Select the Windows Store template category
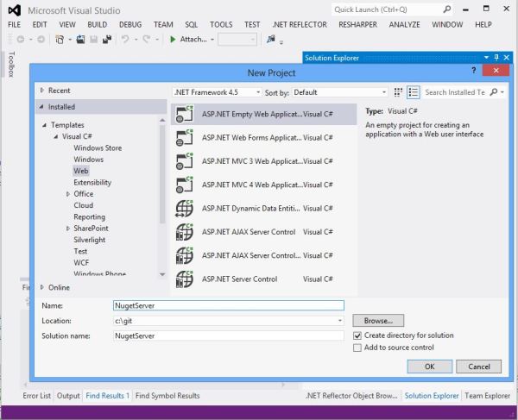The width and height of the screenshot is (518, 420). pos(98,147)
